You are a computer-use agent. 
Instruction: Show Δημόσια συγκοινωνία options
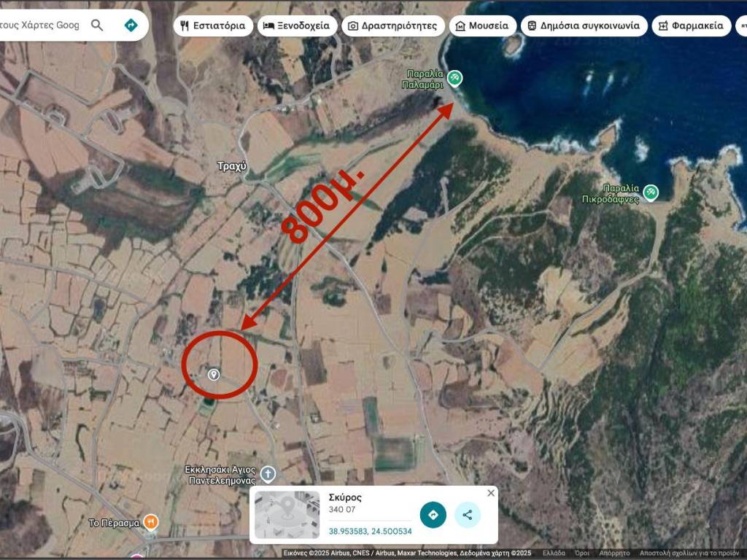click(584, 26)
